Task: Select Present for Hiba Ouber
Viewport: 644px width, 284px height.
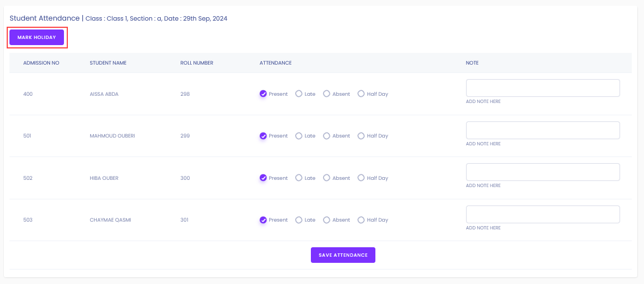Action: (x=263, y=178)
